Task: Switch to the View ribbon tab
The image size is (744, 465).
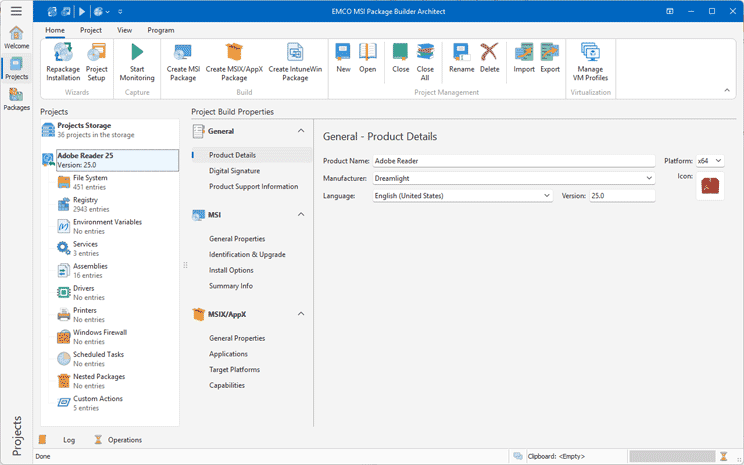Action: coord(124,30)
